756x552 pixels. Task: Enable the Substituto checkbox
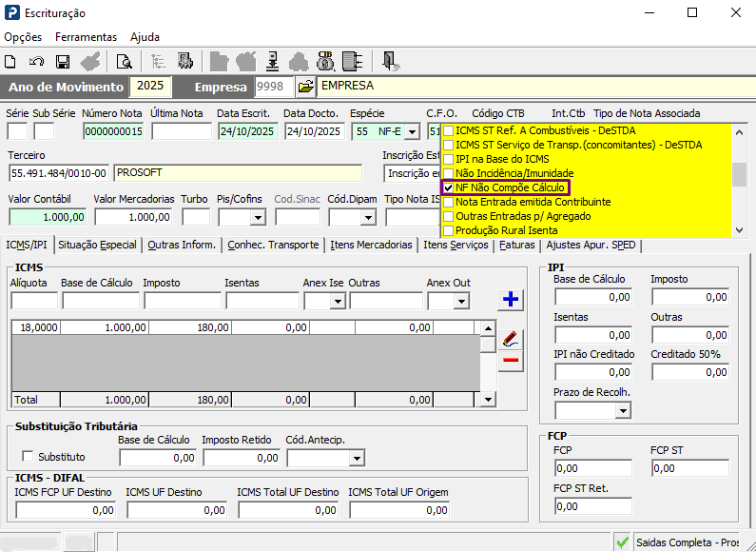pyautogui.click(x=28, y=457)
